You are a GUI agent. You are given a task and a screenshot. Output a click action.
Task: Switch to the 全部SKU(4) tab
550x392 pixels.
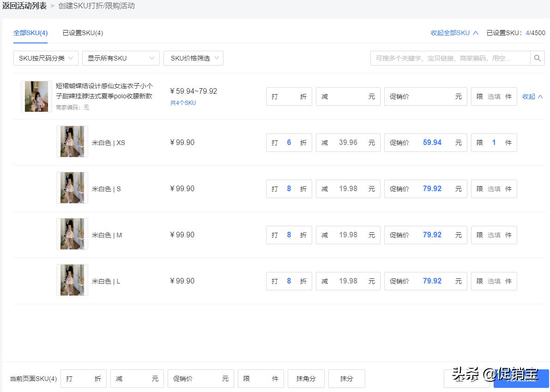point(30,33)
